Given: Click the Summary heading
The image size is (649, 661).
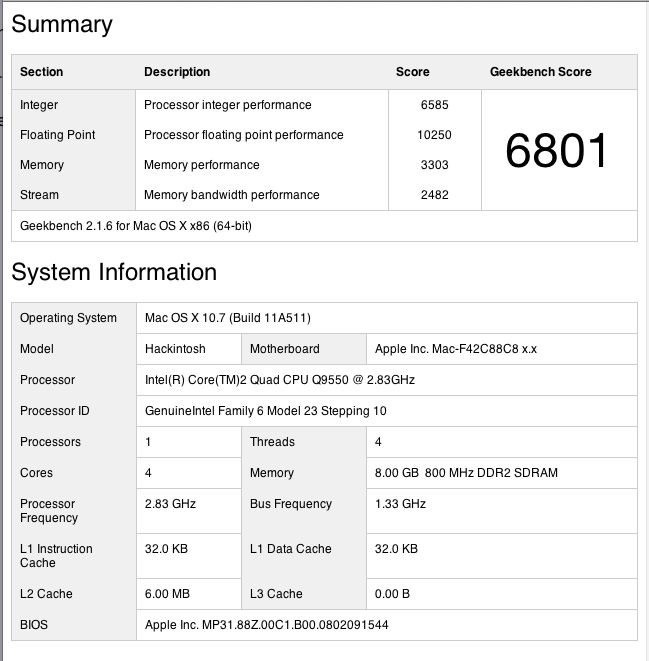Looking at the screenshot, I should (62, 24).
